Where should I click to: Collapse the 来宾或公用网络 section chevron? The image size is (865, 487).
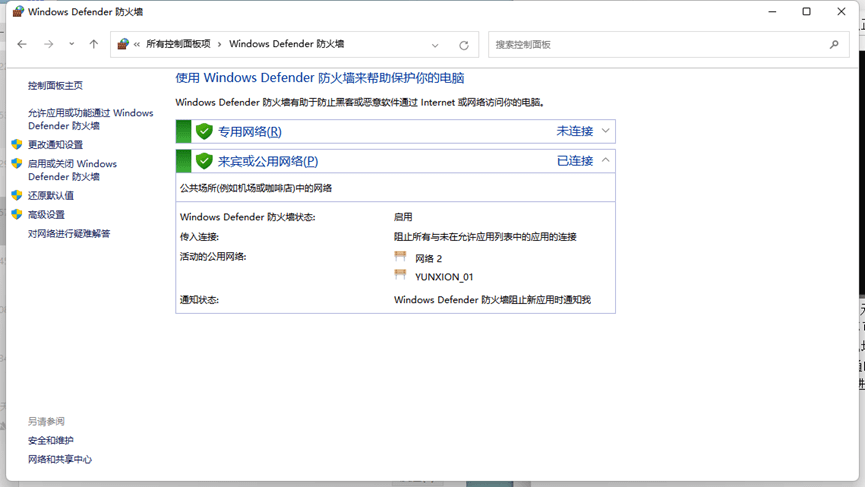[605, 160]
